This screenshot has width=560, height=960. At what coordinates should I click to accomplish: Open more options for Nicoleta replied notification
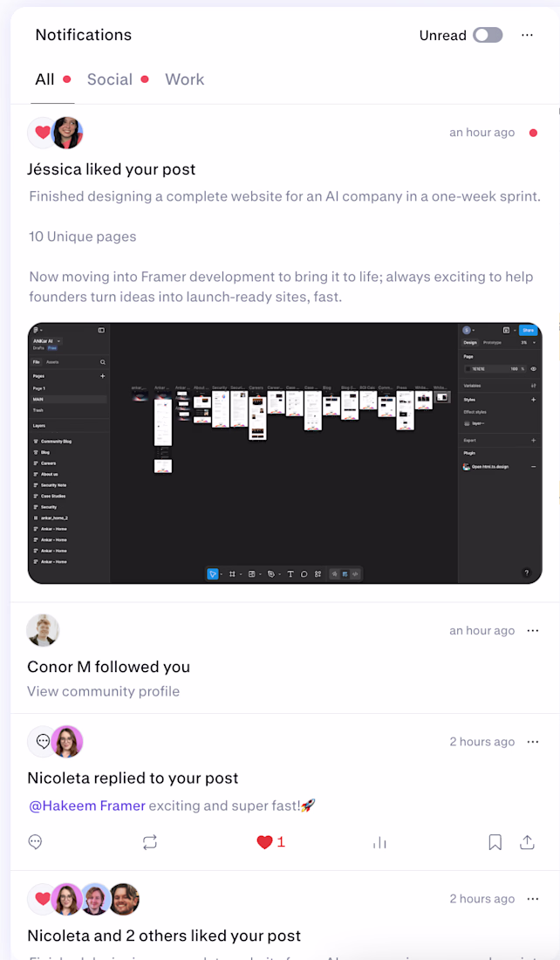[533, 742]
